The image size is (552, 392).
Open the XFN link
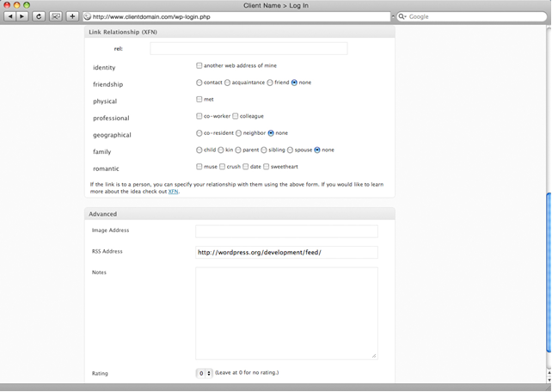pos(173,192)
